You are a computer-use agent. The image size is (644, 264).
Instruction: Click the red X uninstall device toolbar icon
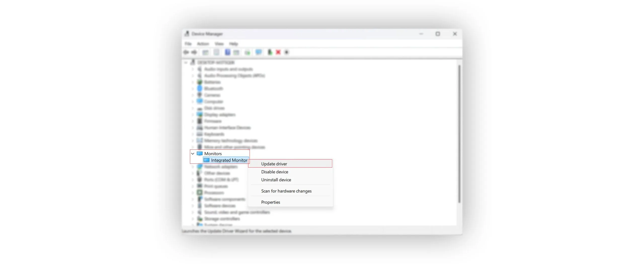(x=278, y=52)
